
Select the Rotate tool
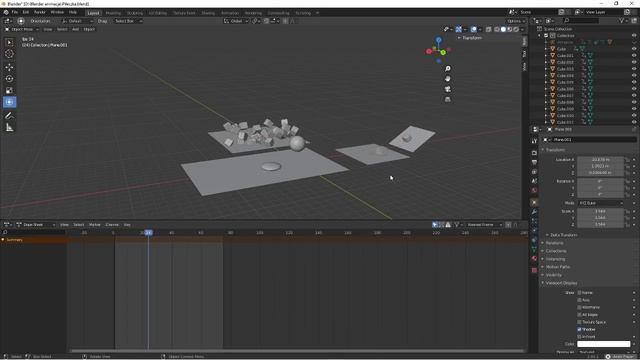[9, 79]
